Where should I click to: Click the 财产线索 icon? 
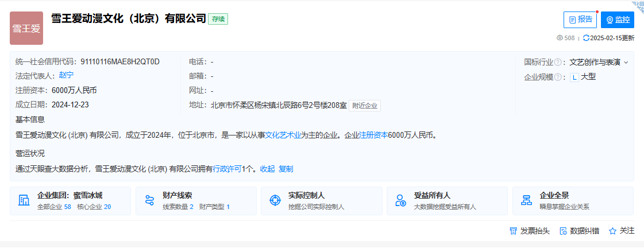click(x=149, y=200)
